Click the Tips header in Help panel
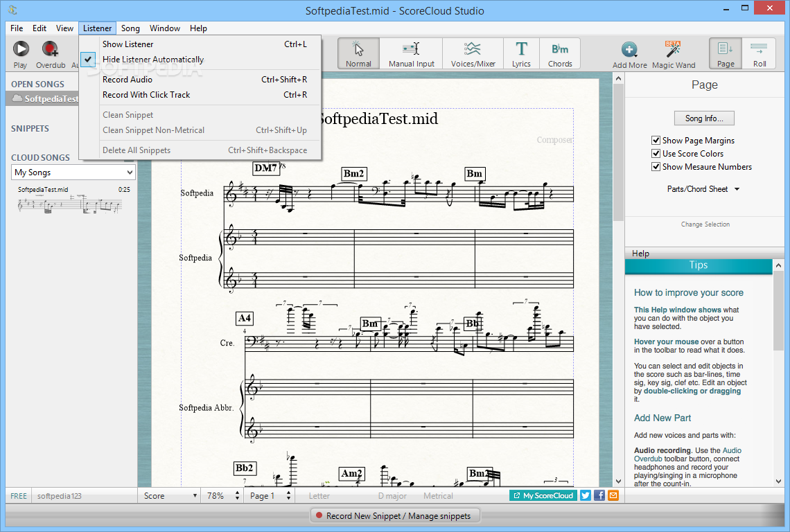Screen dimensions: 790x532 coord(699,265)
